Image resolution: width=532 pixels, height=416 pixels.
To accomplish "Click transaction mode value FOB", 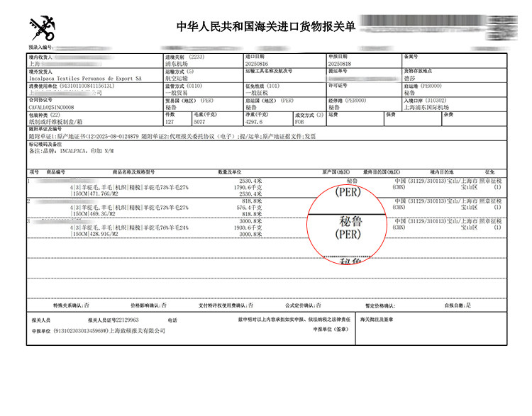I will [299, 122].
